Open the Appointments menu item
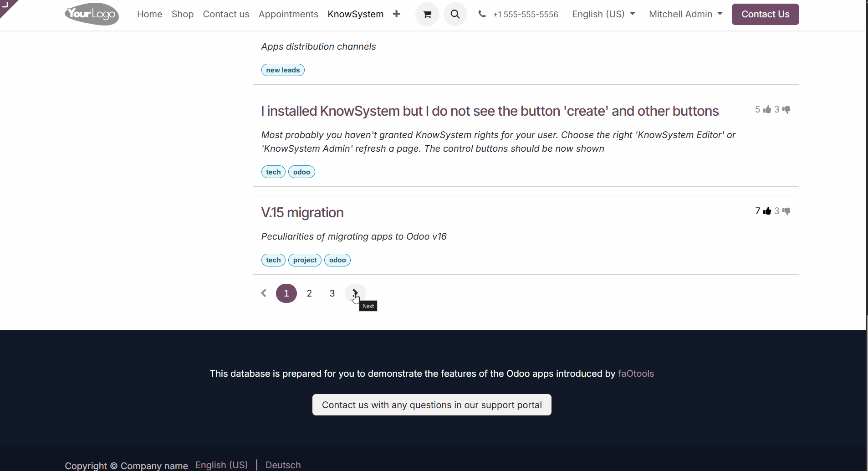The image size is (868, 471). tap(288, 14)
